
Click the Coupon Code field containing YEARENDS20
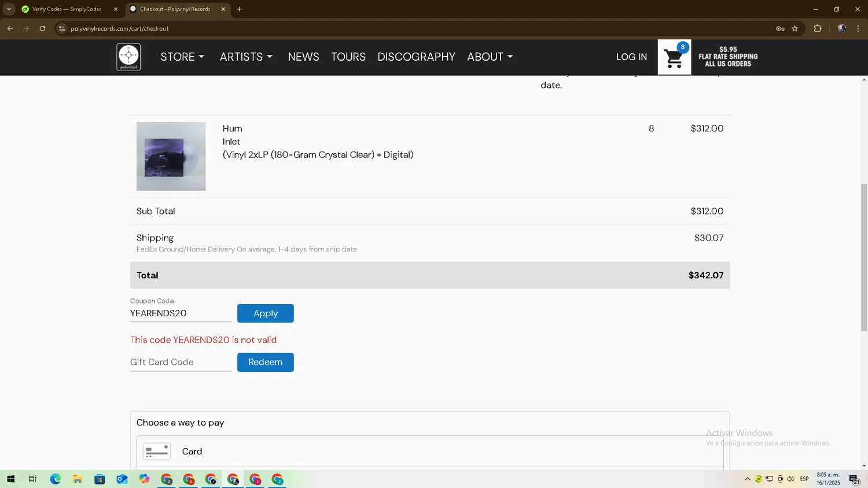click(x=181, y=313)
